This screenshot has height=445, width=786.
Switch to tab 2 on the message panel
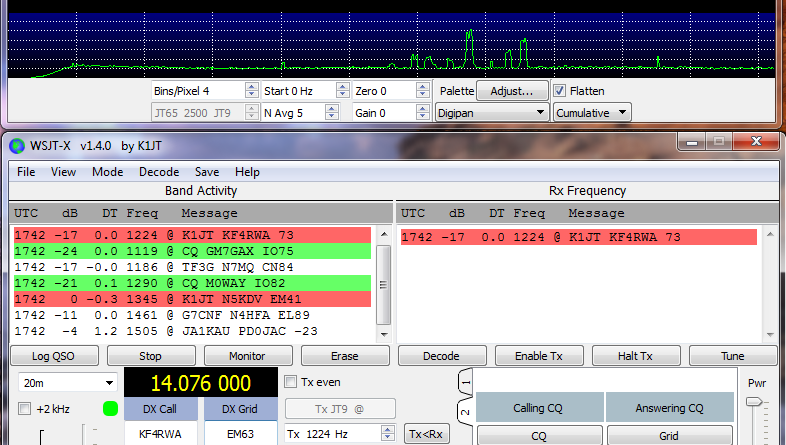click(x=466, y=412)
